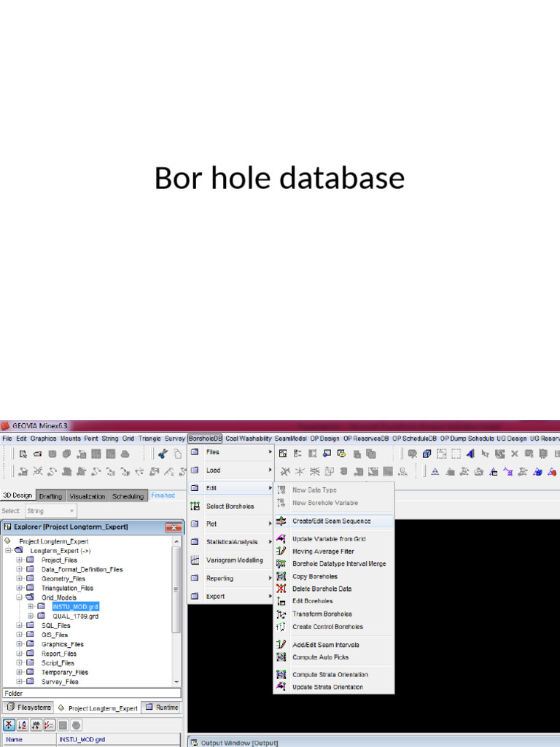Image resolution: width=560 pixels, height=747 pixels.
Task: Expand the Script_Files folder
Action: [x=20, y=662]
